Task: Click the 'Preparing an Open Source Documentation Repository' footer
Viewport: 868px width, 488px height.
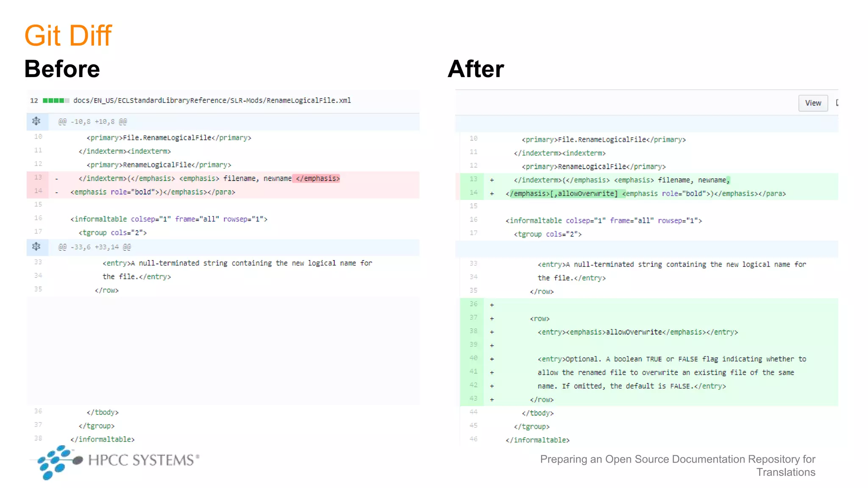Action: (x=677, y=466)
